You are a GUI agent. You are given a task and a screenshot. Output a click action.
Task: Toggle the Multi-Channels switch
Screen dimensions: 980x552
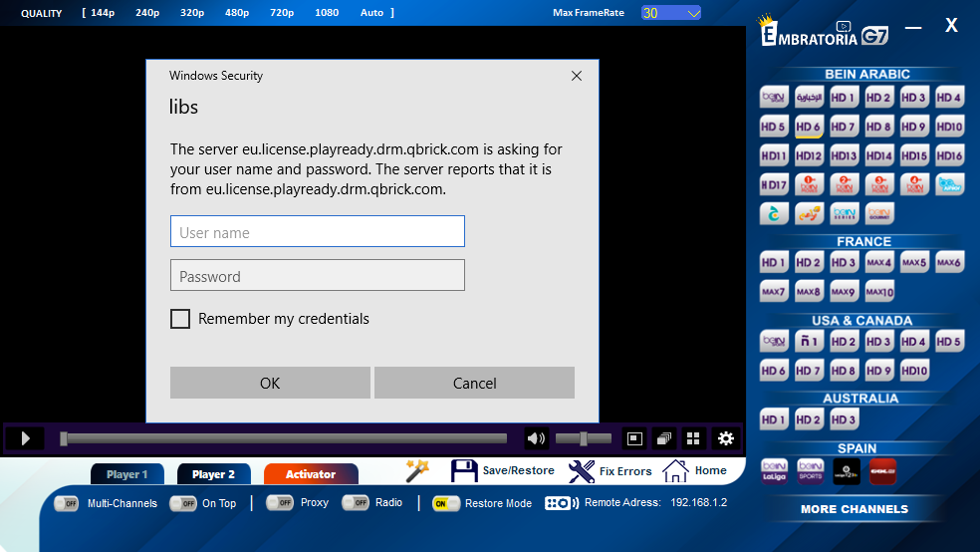(x=67, y=503)
